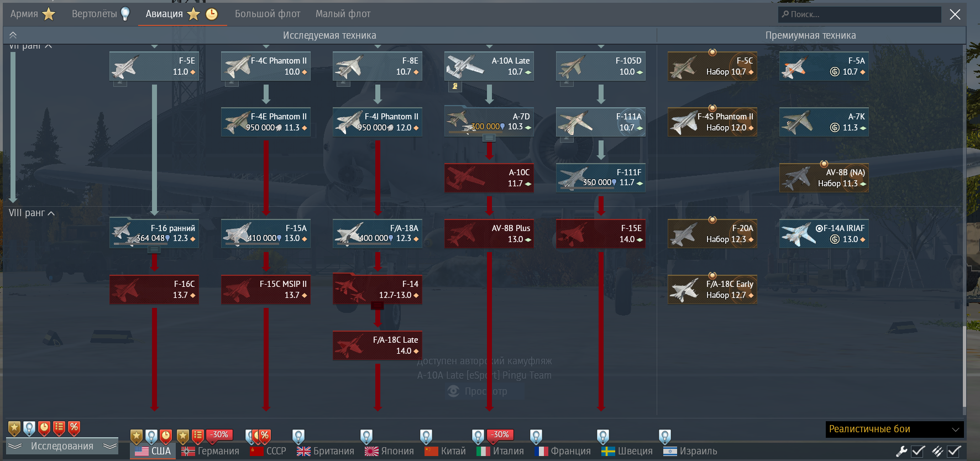Select the F-4E Phantom II card
980x461 pixels.
266,122
